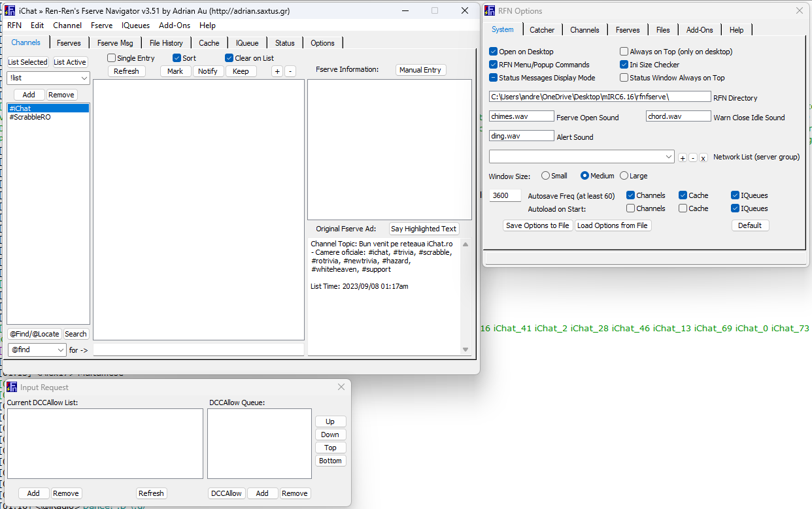Select the Small window size
Viewport: 812px width, 509px height.
[546, 176]
